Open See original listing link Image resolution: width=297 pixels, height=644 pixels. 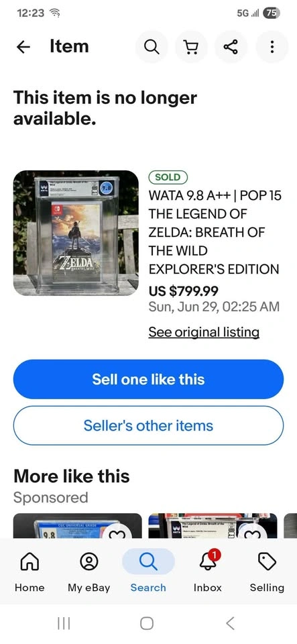tap(204, 332)
